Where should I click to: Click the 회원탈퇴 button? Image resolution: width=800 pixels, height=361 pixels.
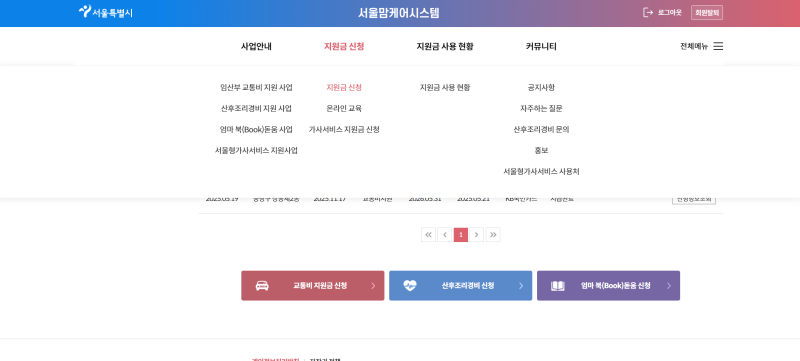tap(707, 13)
